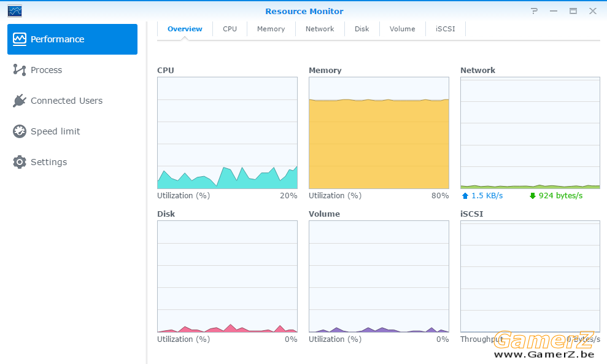
Task: Click the 0% disk utilization value
Action: pyautogui.click(x=291, y=339)
